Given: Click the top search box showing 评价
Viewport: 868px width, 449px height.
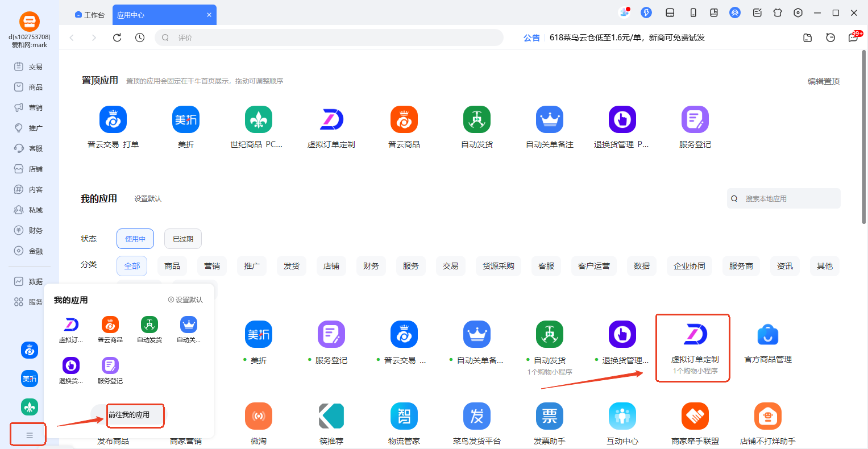Looking at the screenshot, I should [x=329, y=38].
